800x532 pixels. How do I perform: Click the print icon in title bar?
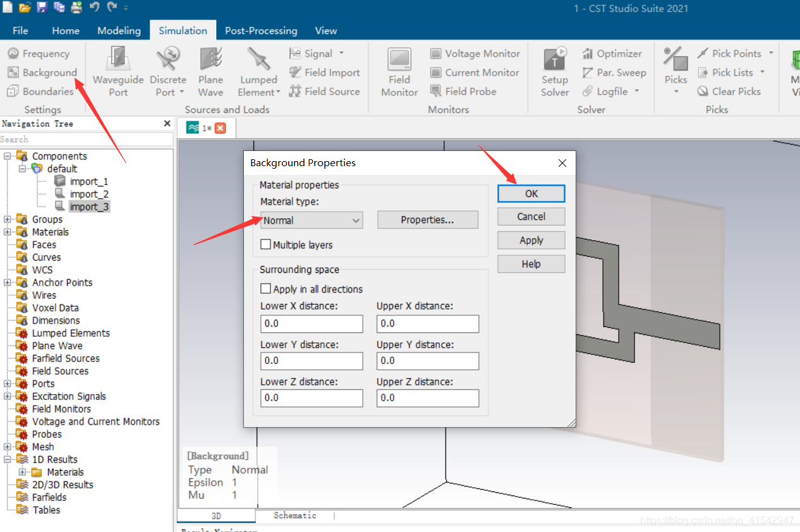(x=76, y=8)
